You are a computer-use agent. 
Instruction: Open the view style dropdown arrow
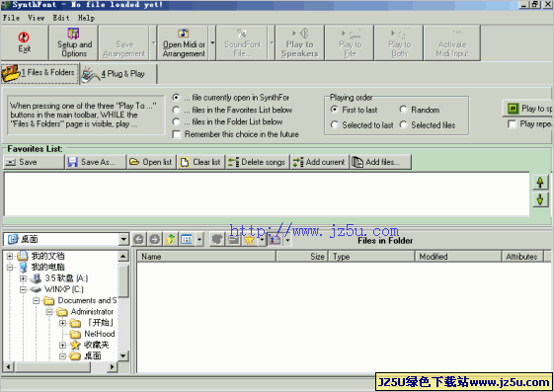point(199,239)
